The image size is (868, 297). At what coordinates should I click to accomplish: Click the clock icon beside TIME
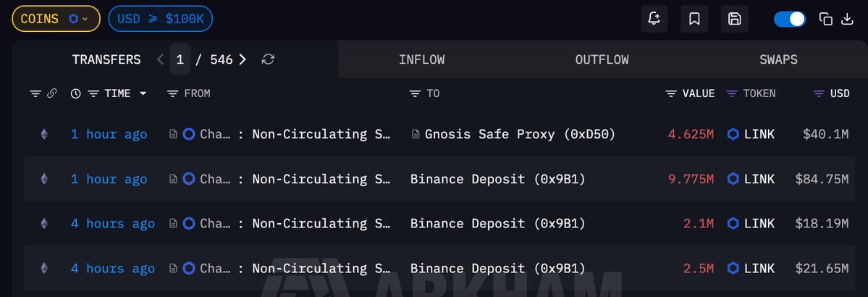76,93
